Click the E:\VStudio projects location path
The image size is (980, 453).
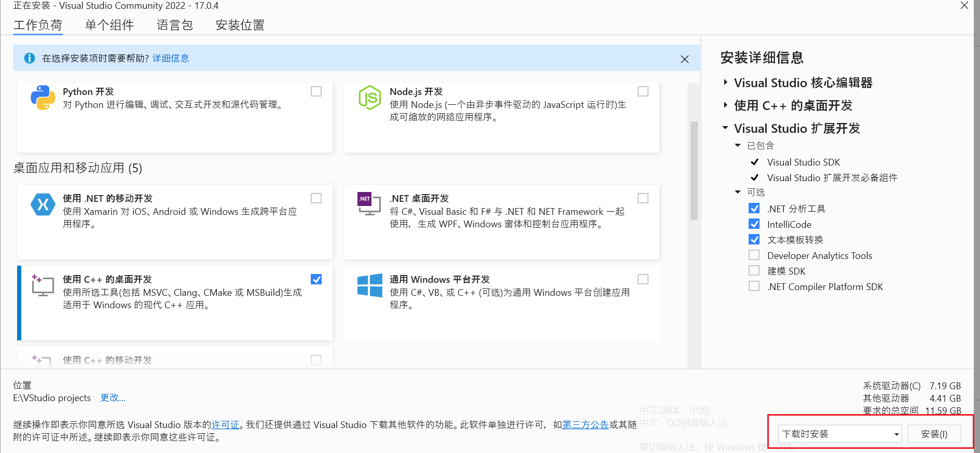52,398
